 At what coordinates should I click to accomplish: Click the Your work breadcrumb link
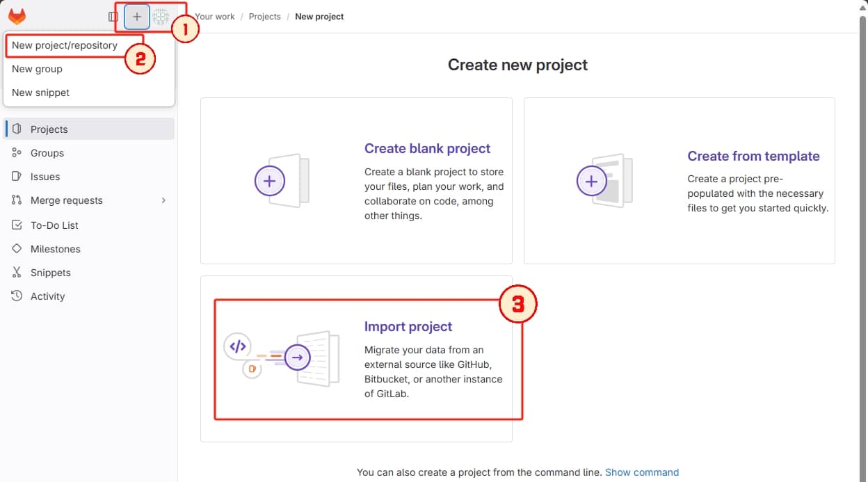tap(215, 16)
